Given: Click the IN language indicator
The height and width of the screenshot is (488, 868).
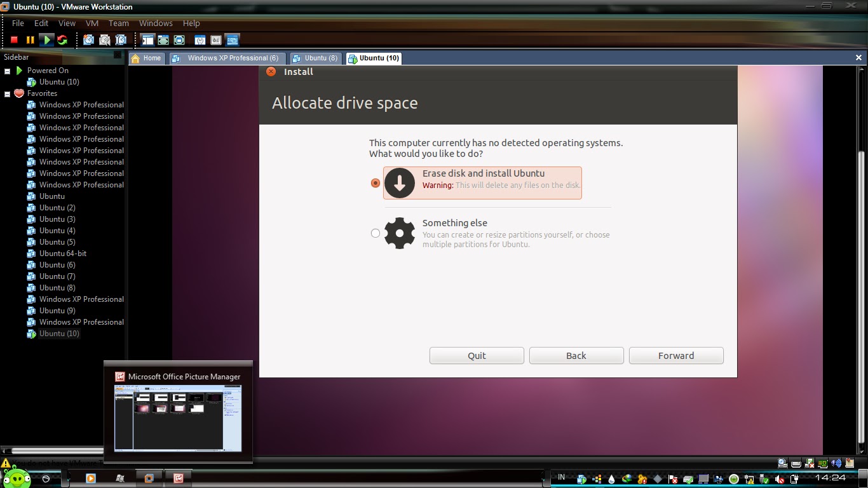Looking at the screenshot, I should pos(561,477).
